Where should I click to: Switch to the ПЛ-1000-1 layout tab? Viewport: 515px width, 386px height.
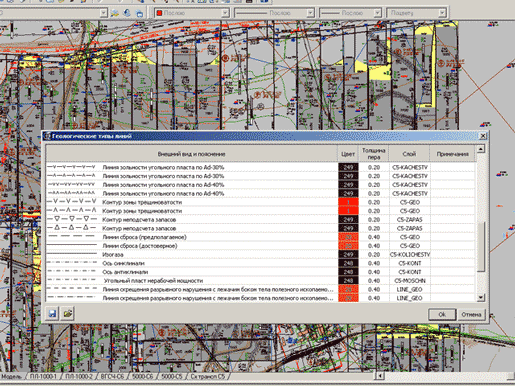[x=44, y=376]
